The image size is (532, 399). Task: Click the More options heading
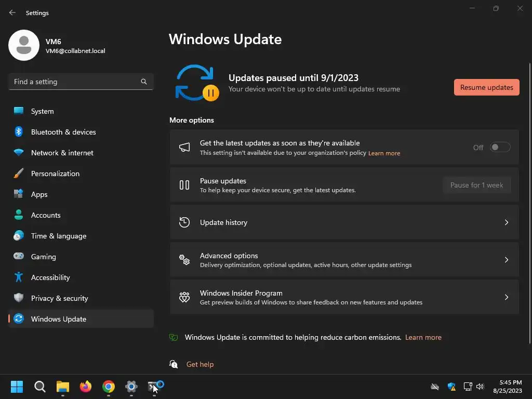tap(192, 120)
